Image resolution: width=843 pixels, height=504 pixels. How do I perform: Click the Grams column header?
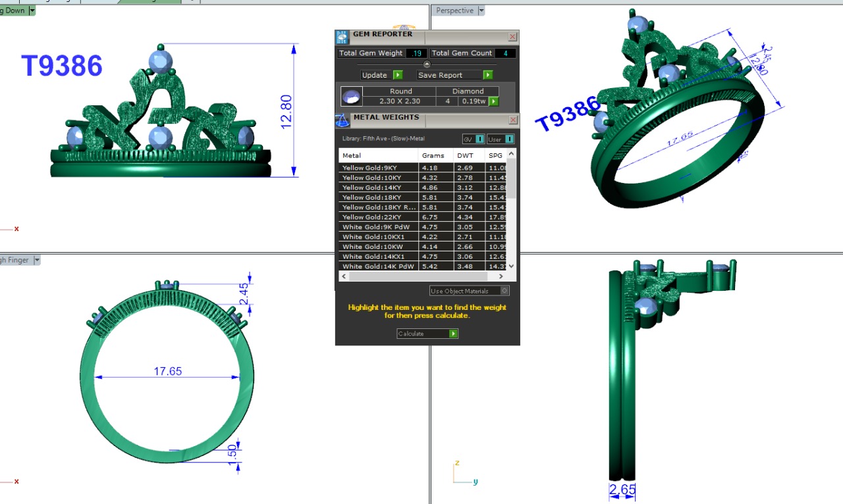[x=433, y=156]
